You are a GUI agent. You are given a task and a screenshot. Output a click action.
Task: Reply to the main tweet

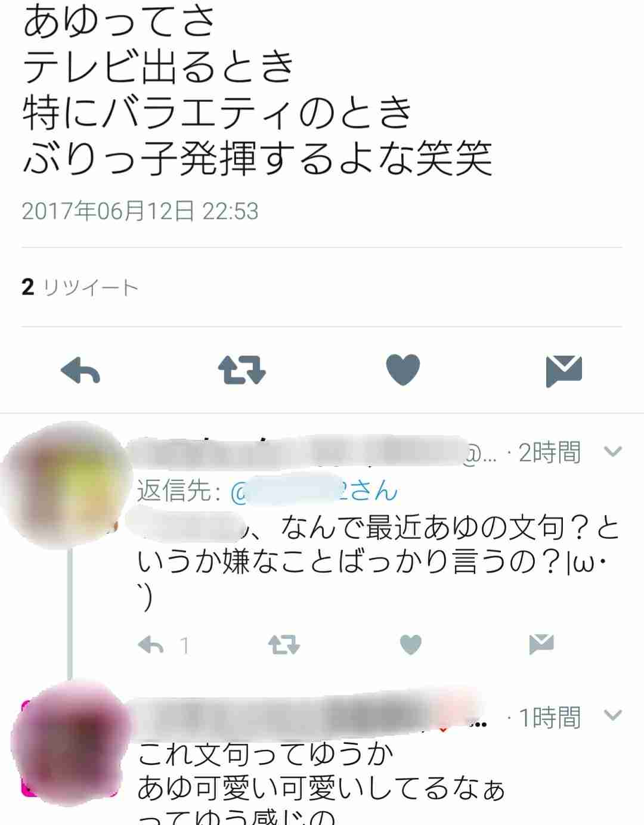pos(80,370)
